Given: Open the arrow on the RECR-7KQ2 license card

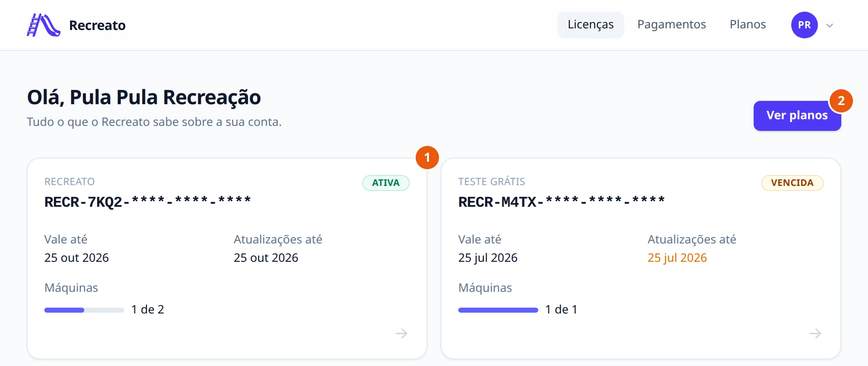Looking at the screenshot, I should pos(401,333).
